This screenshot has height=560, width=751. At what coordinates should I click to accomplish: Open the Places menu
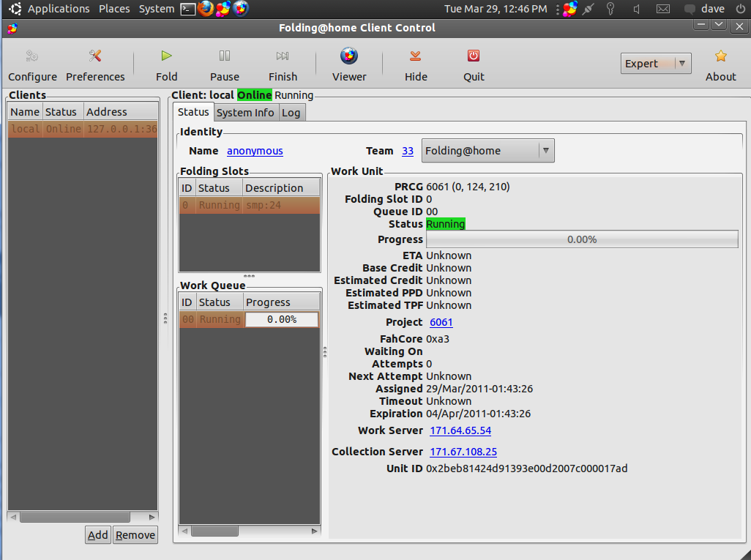coord(114,9)
